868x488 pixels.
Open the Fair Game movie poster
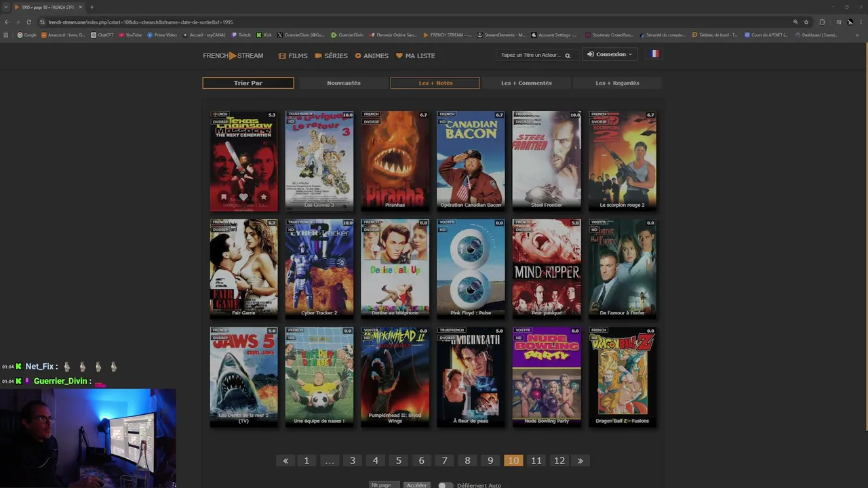(244, 268)
